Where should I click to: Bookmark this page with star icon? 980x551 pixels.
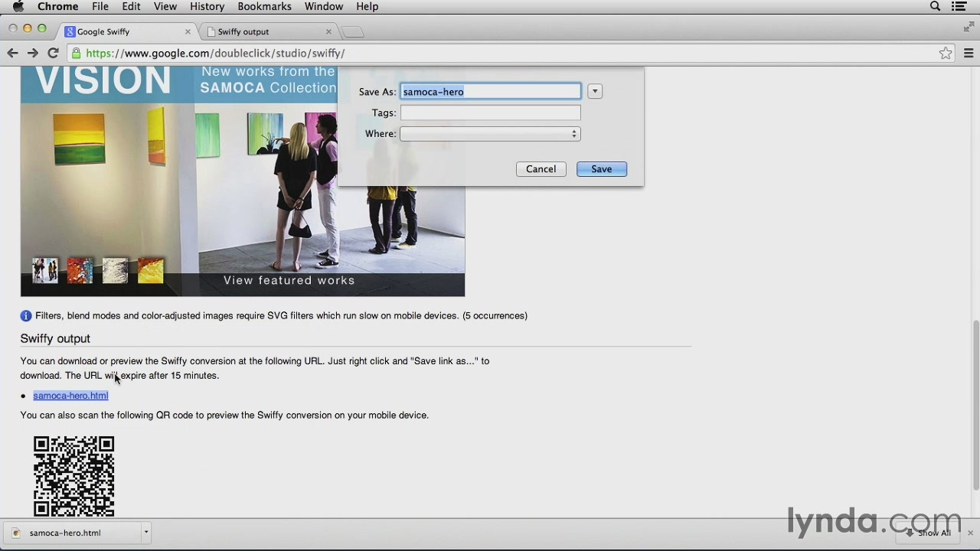pyautogui.click(x=946, y=53)
